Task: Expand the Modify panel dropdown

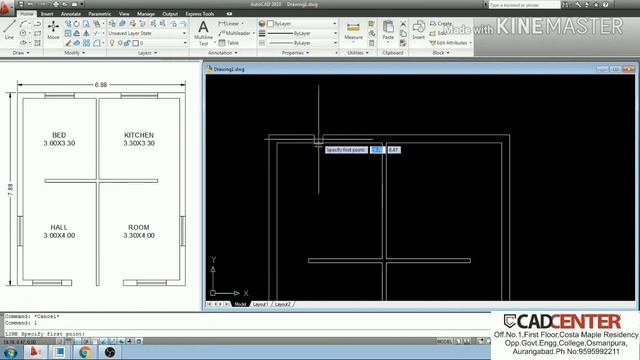Action: (75, 53)
